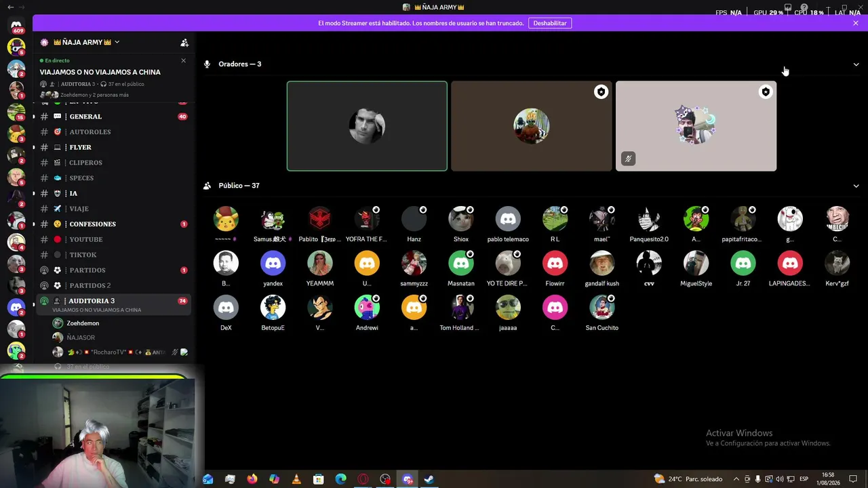The width and height of the screenshot is (868, 488).
Task: Click audience member Andrewi
Action: [367, 312]
